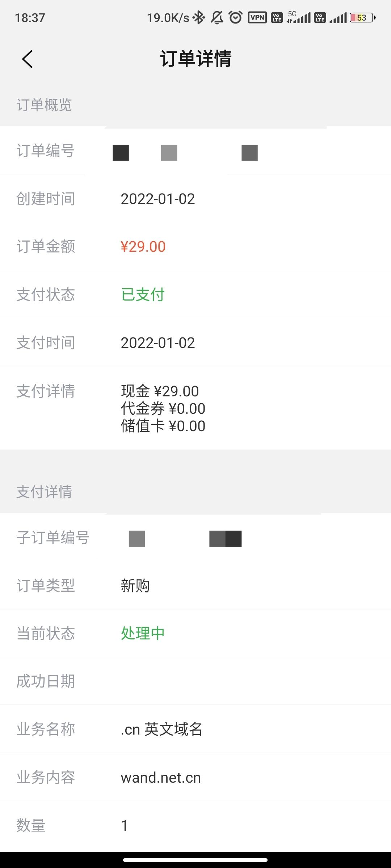The image size is (391, 868).
Task: Tap the 订单详情 page title
Action: click(x=195, y=59)
